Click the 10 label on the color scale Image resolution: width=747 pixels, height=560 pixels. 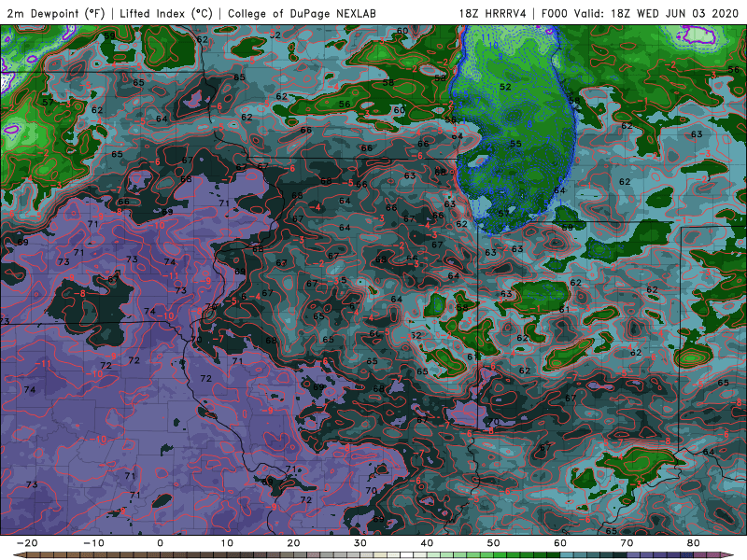[227, 543]
